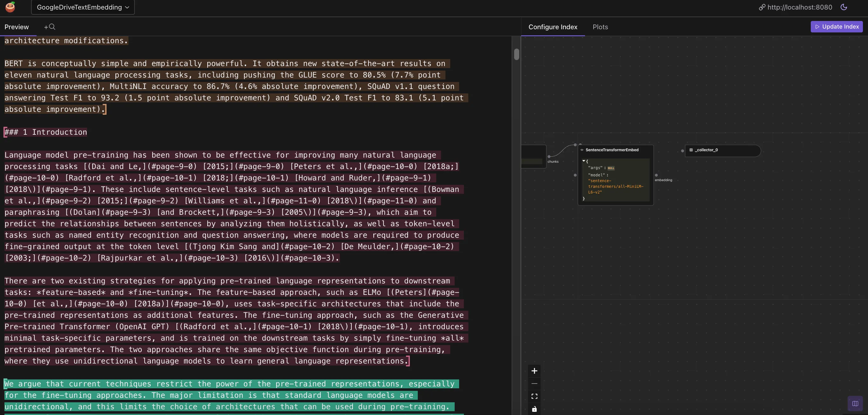868x415 pixels.
Task: Open search with the +magnifier icon
Action: pyautogui.click(x=50, y=27)
